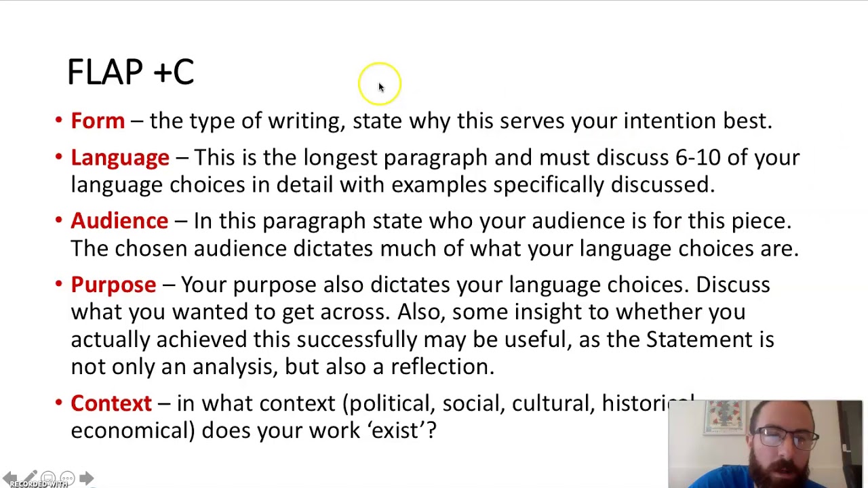Viewport: 868px width, 488px height.
Task: Open more slideshow options (three dots)
Action: click(x=67, y=478)
